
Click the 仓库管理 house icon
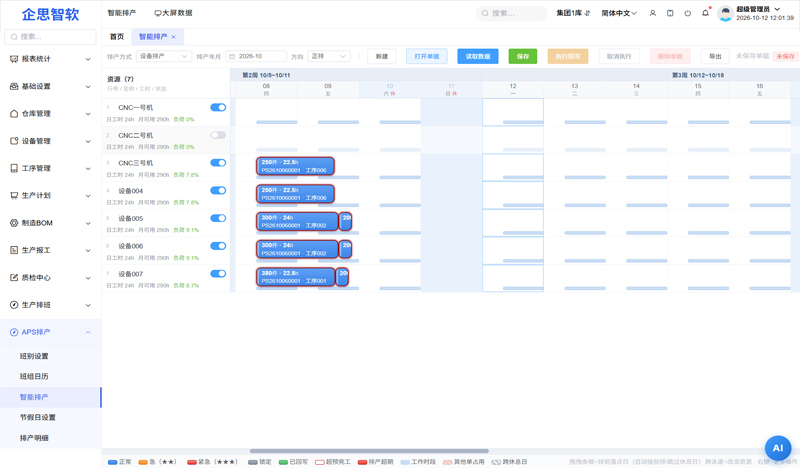pos(14,113)
